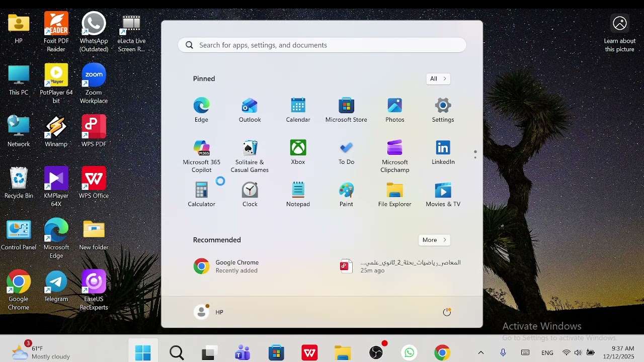Select the Telegram desktop shortcut
The image size is (644, 362).
pyautogui.click(x=56, y=287)
